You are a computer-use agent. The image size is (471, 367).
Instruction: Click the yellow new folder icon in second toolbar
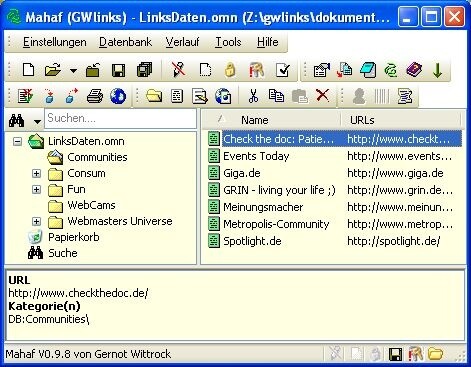click(x=154, y=96)
